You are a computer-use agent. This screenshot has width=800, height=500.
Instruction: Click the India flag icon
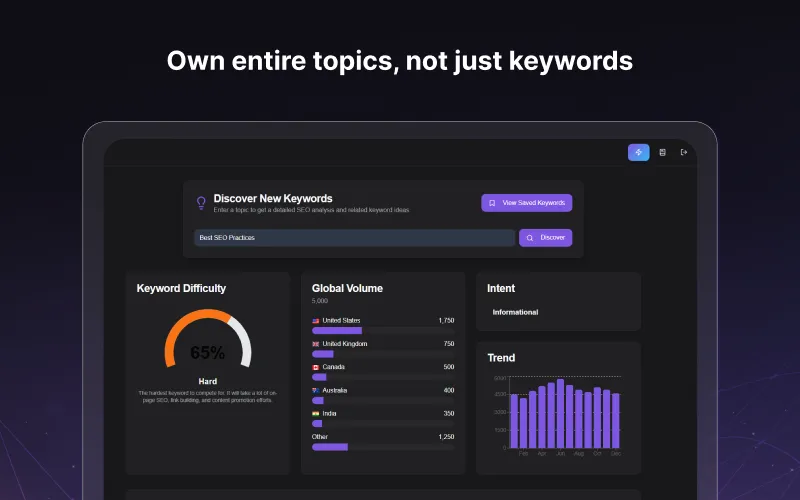(316, 413)
